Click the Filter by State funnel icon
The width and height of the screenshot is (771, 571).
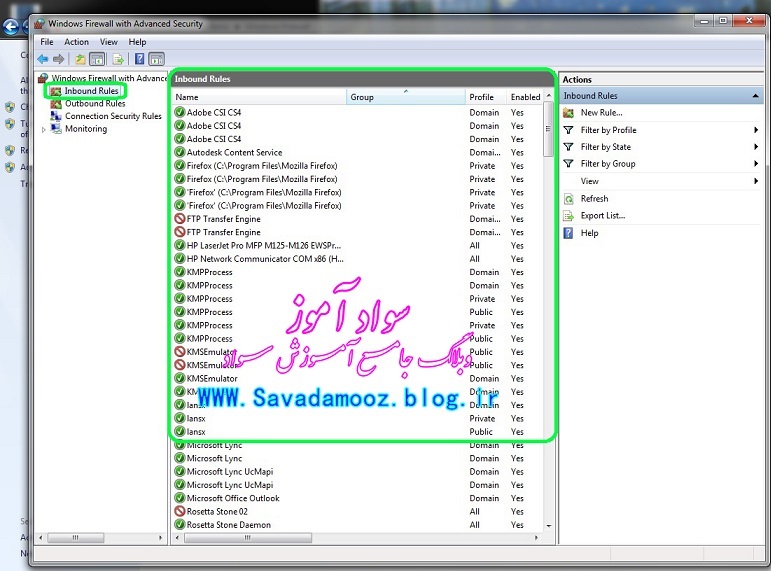click(568, 147)
